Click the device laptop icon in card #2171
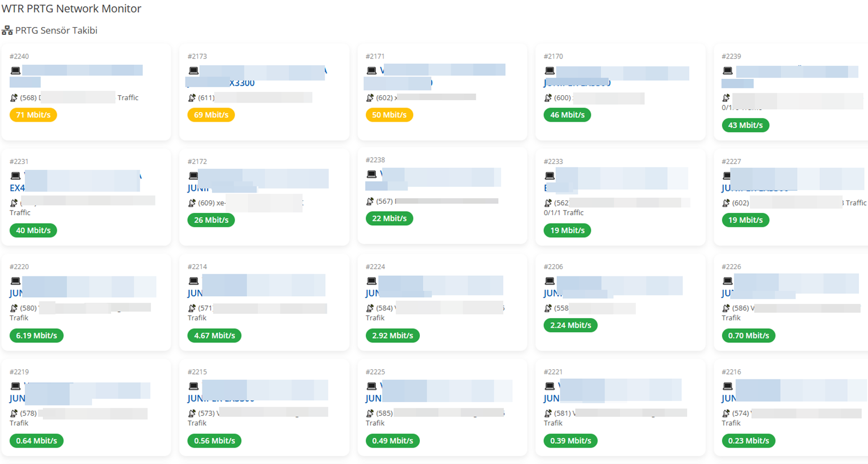868x464 pixels. pyautogui.click(x=371, y=71)
